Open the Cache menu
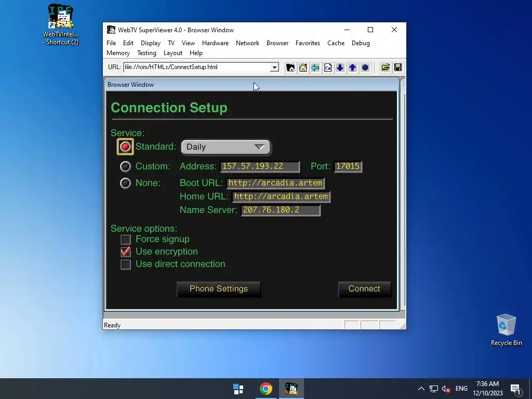This screenshot has height=399, width=532. pos(336,43)
